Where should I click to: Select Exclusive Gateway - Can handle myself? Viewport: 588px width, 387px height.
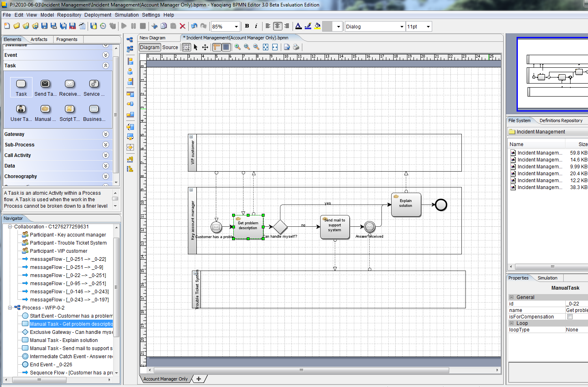pyautogui.click(x=67, y=332)
